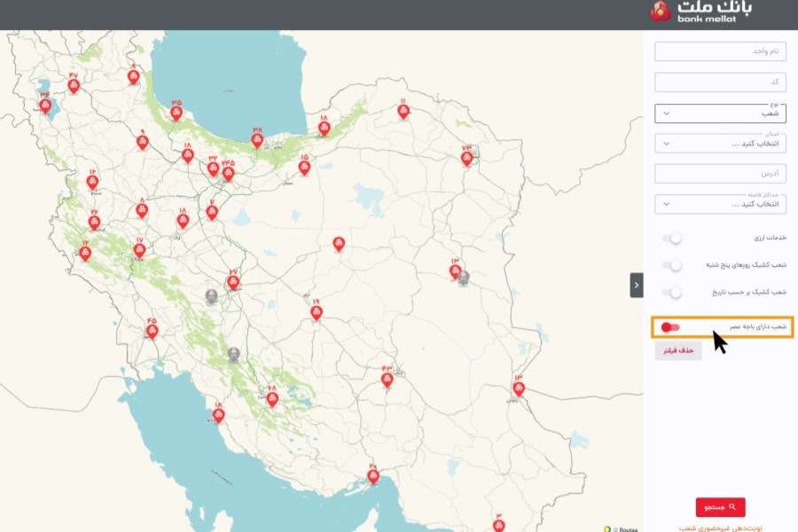The height and width of the screenshot is (532, 798).
Task: Toggle the خدمات ارزی switch
Action: tap(672, 239)
